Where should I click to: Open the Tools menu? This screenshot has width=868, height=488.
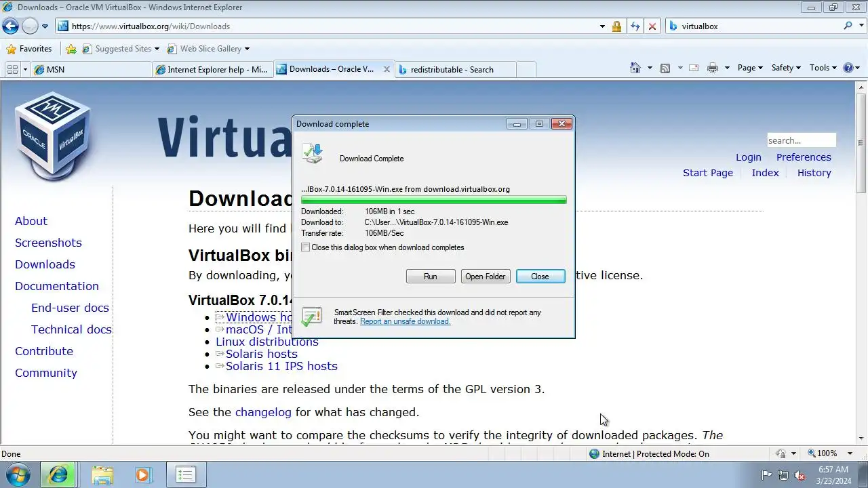823,68
